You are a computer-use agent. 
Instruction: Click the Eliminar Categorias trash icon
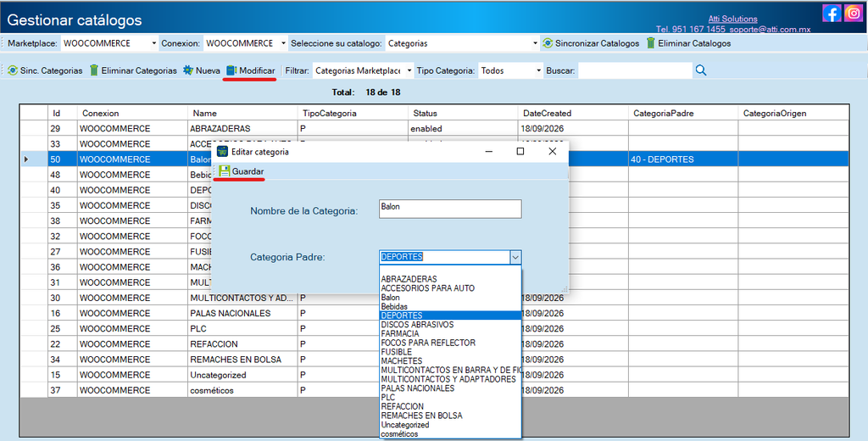click(x=94, y=70)
